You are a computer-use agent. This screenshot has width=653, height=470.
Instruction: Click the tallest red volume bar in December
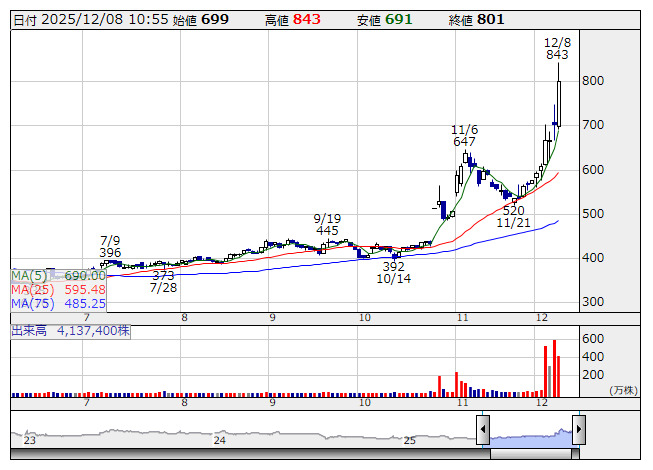point(553,368)
